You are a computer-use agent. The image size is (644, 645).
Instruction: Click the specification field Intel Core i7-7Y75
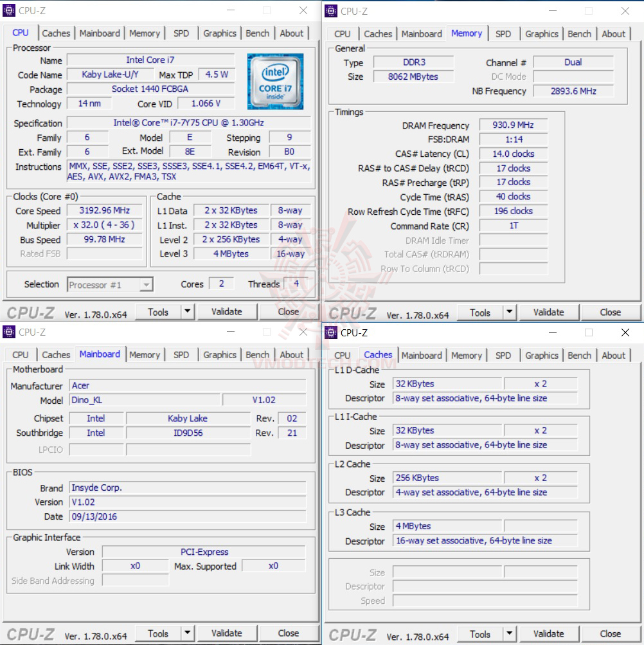pyautogui.click(x=189, y=123)
